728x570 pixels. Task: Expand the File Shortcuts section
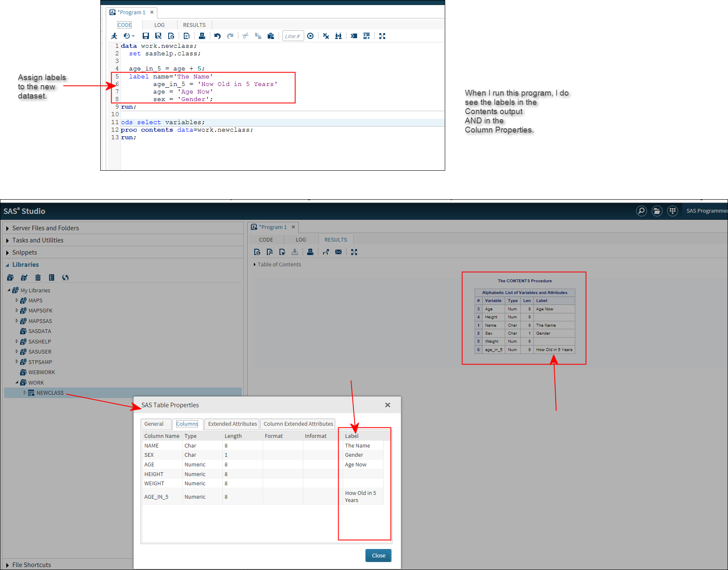pyautogui.click(x=8, y=565)
